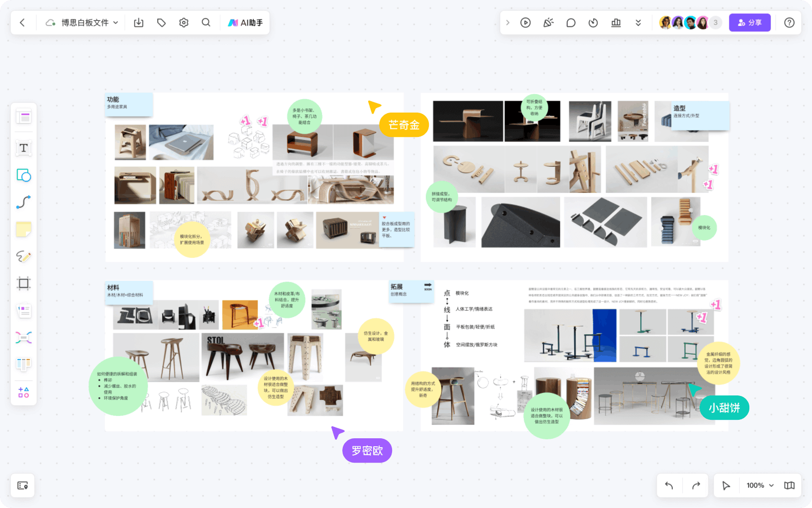812x508 pixels.
Task: Click the yellow 金属纤细的感觉 circle note
Action: pyautogui.click(x=718, y=363)
